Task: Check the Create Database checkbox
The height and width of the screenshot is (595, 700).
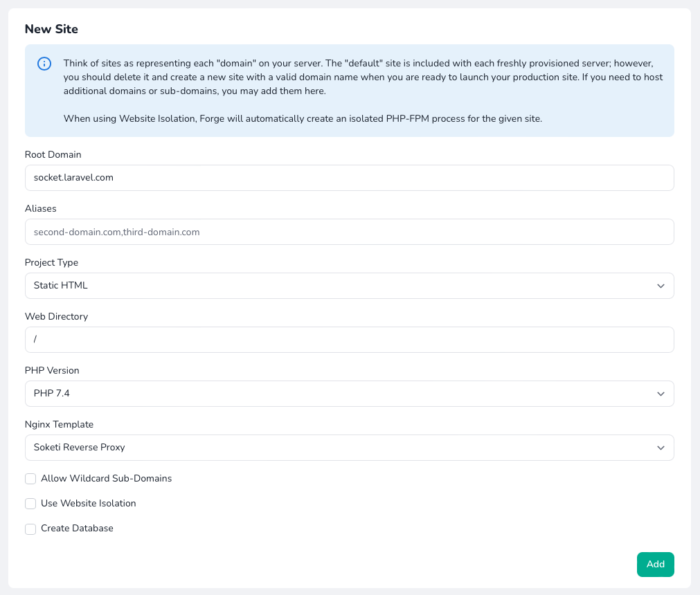Action: [x=30, y=529]
